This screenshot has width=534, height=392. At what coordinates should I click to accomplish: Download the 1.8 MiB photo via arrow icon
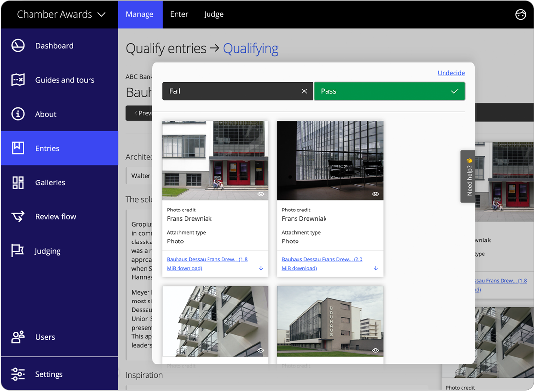[261, 269]
